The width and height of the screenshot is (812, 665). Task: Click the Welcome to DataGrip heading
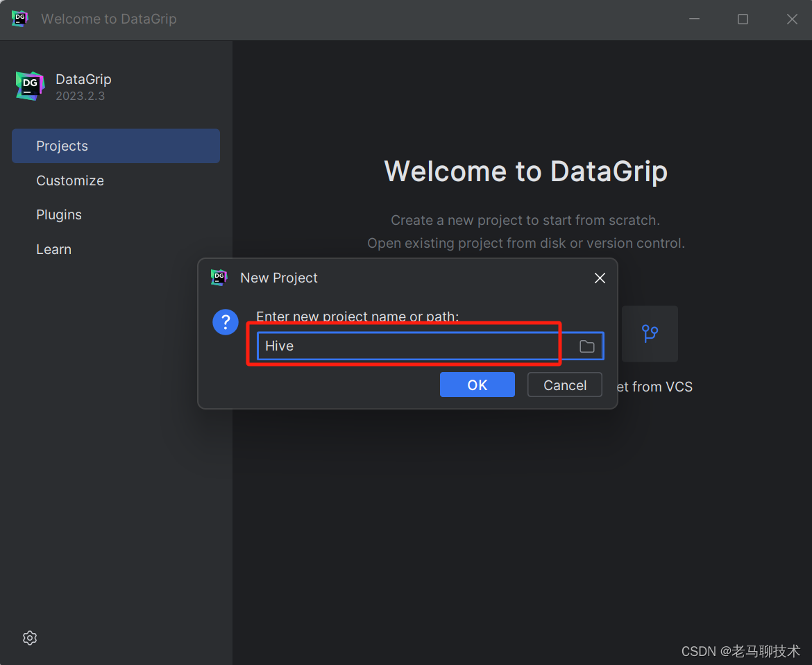pyautogui.click(x=525, y=171)
